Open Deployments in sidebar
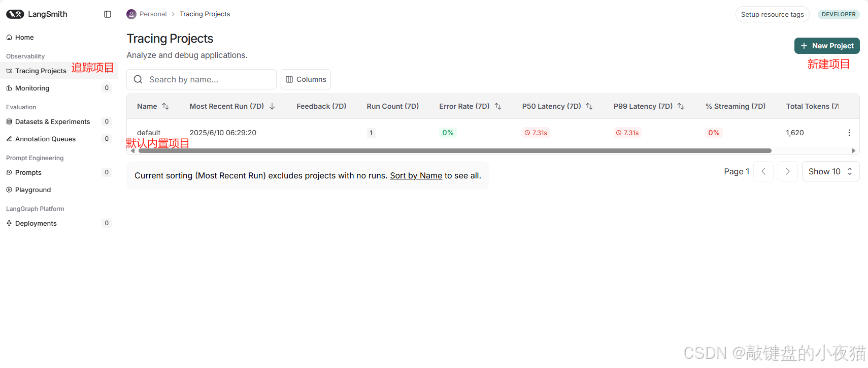Viewport: 868px width, 368px height. [59, 223]
